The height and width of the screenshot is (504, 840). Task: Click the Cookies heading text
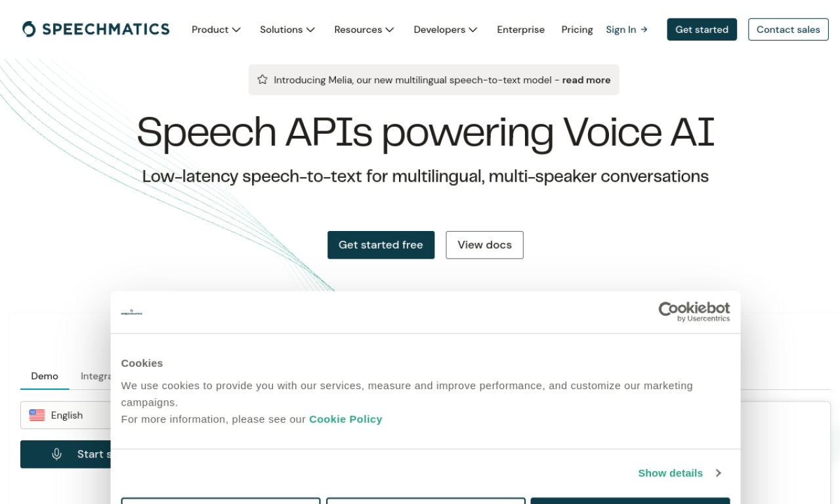click(142, 363)
